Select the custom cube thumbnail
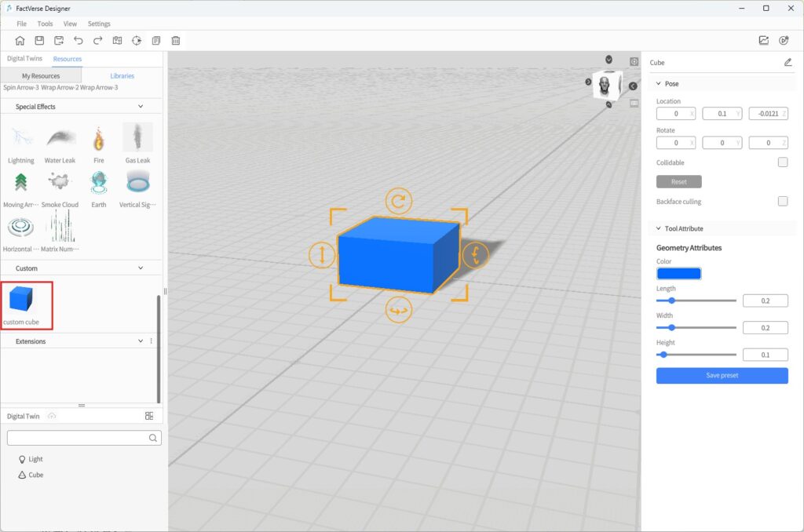 click(21, 299)
